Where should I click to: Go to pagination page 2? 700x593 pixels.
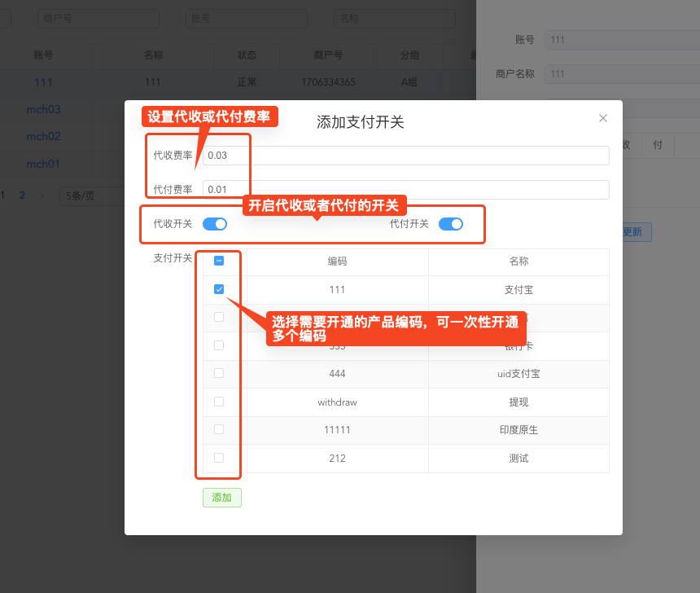tap(21, 195)
